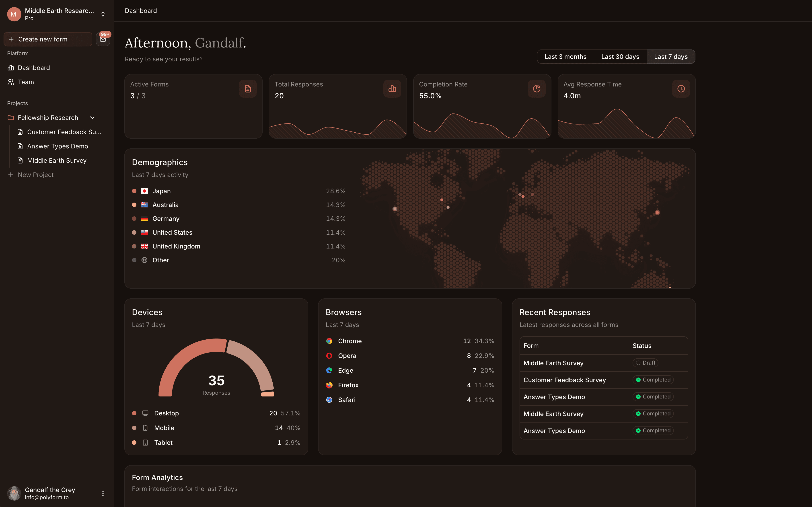This screenshot has width=812, height=507.
Task: Start a New Project
Action: 36,174
